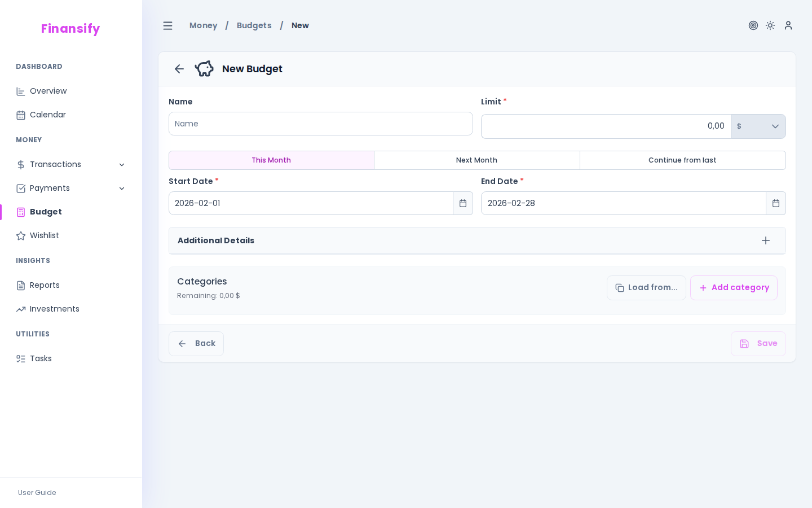Click inside the Name input field
Viewport: 812px width, 508px height.
(321, 124)
